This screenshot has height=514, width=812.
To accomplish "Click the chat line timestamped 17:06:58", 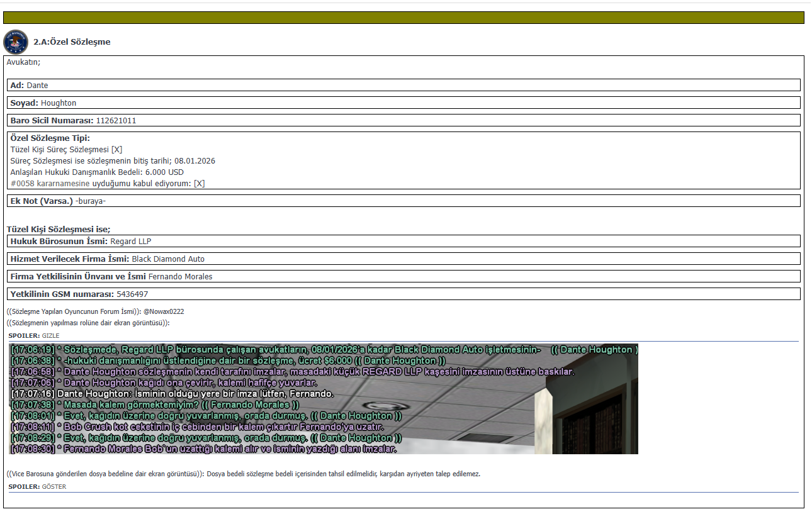I will [292, 372].
